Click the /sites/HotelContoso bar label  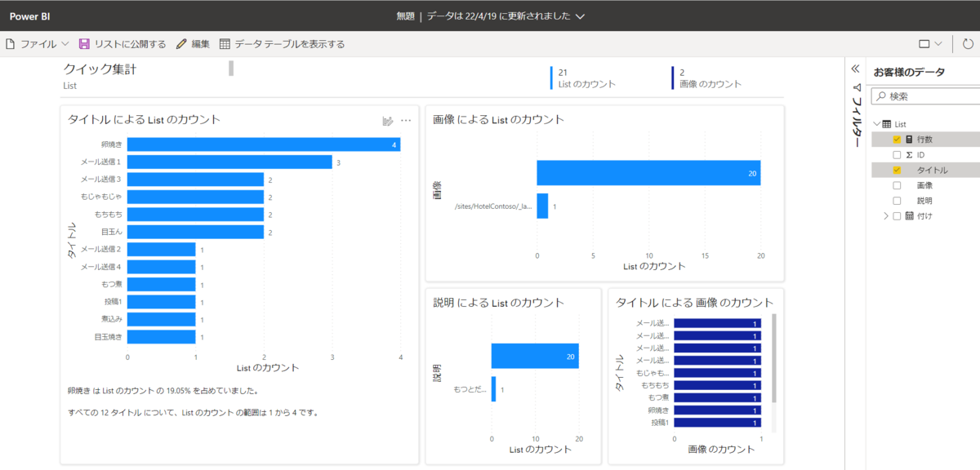click(x=493, y=206)
